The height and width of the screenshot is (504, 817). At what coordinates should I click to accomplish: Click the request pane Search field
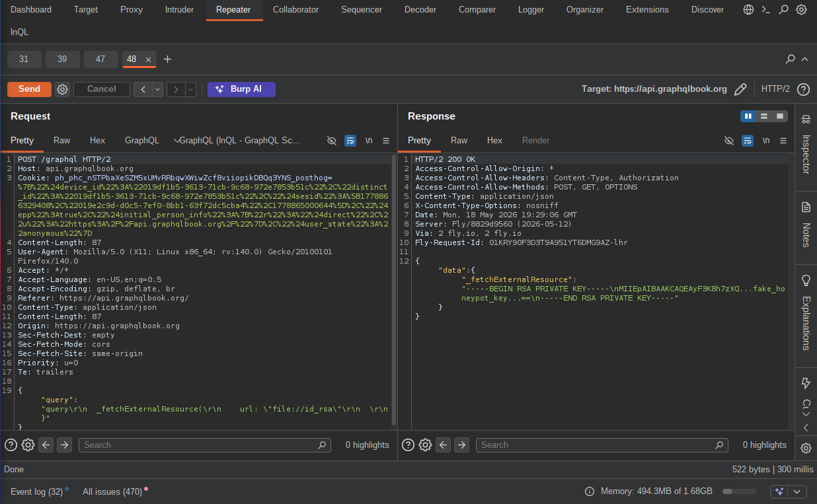click(204, 445)
